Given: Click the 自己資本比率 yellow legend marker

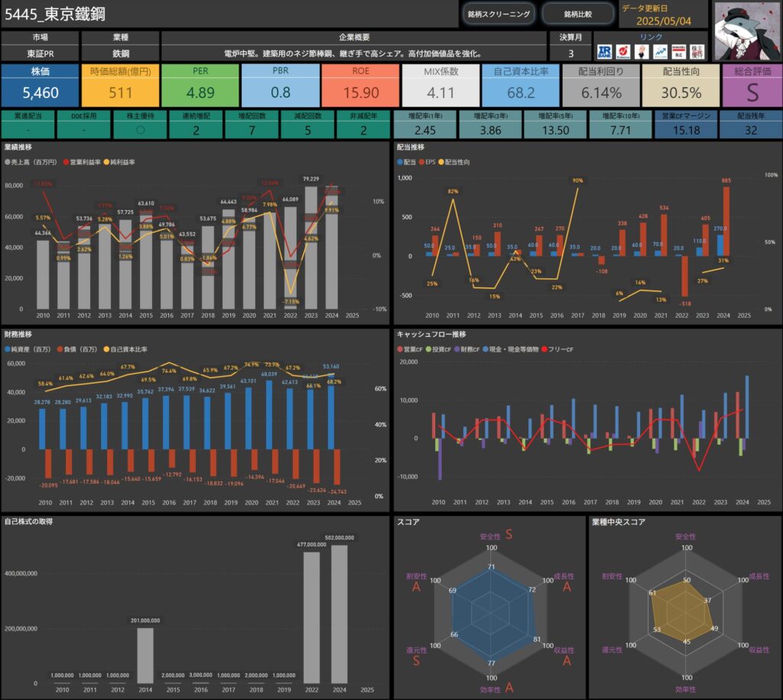Looking at the screenshot, I should coord(106,349).
